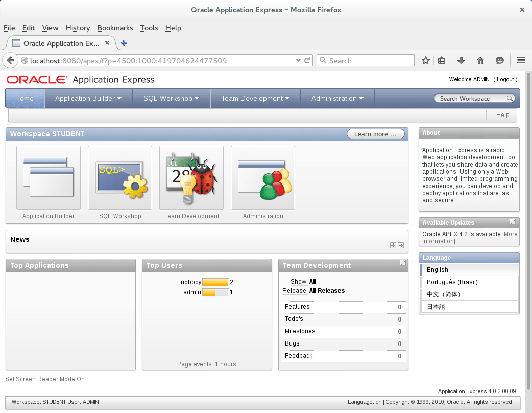Click the Learn more button

click(376, 134)
